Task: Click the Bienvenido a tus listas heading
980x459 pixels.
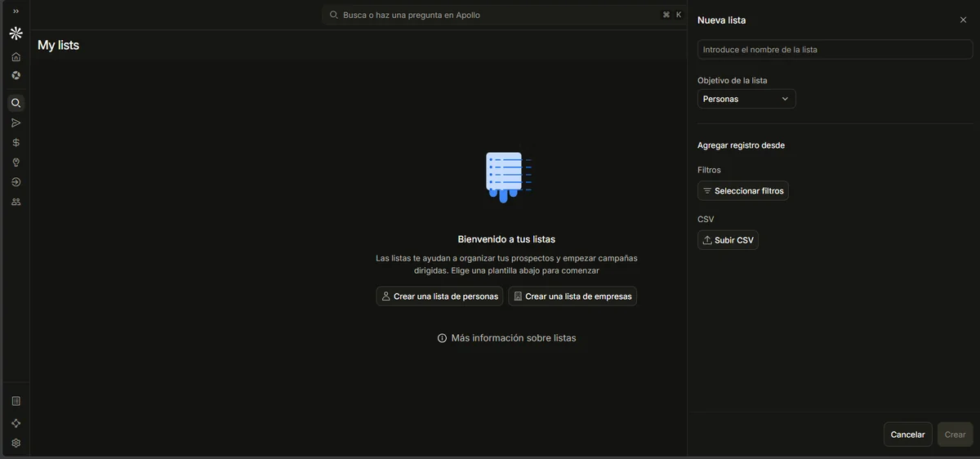Action: click(506, 239)
